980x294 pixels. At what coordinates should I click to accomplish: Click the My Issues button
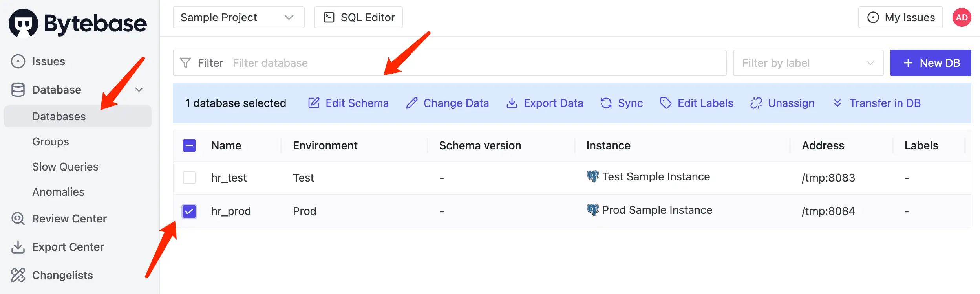[x=901, y=17]
